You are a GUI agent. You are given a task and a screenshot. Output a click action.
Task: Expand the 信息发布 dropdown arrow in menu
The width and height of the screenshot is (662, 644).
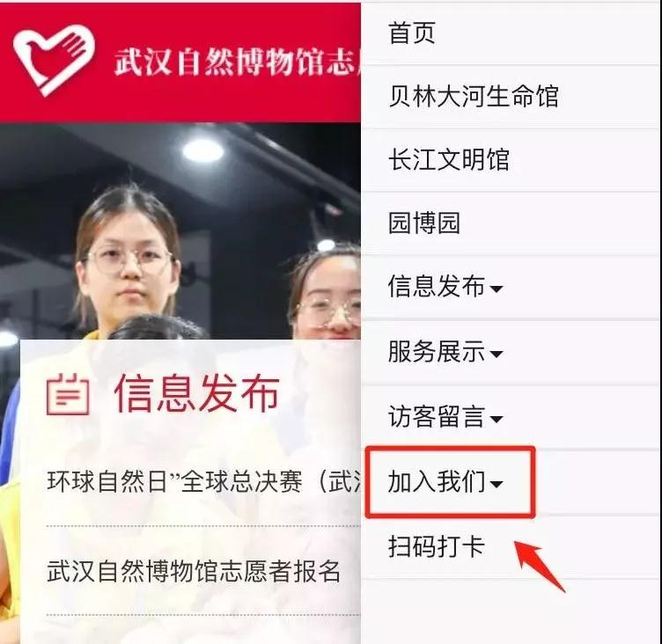tap(496, 289)
